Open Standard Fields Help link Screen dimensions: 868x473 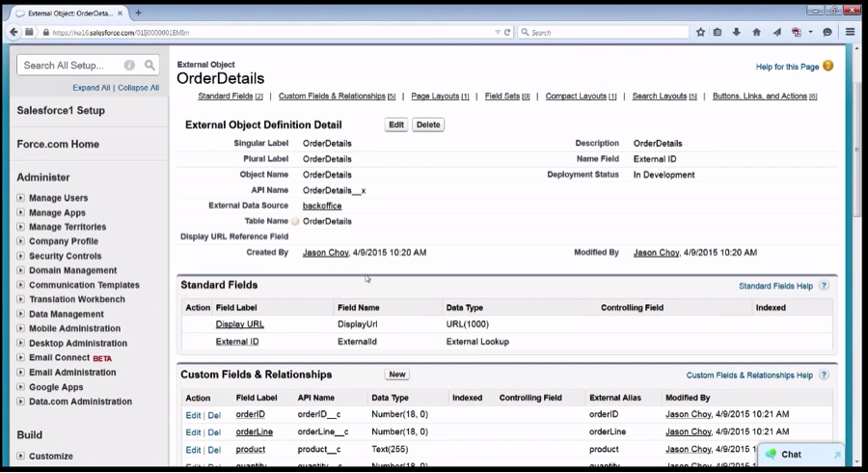(775, 287)
